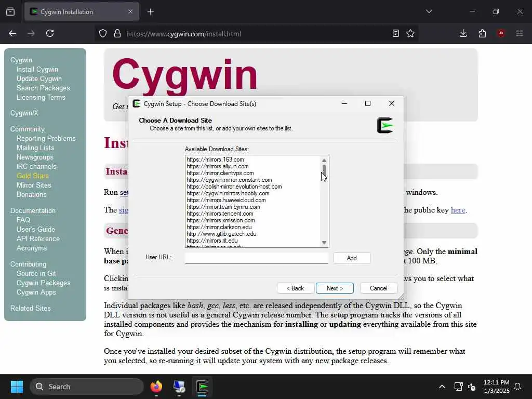Open the list all tabs chevron
Screen dimensions: 532x399
tap(429, 11)
